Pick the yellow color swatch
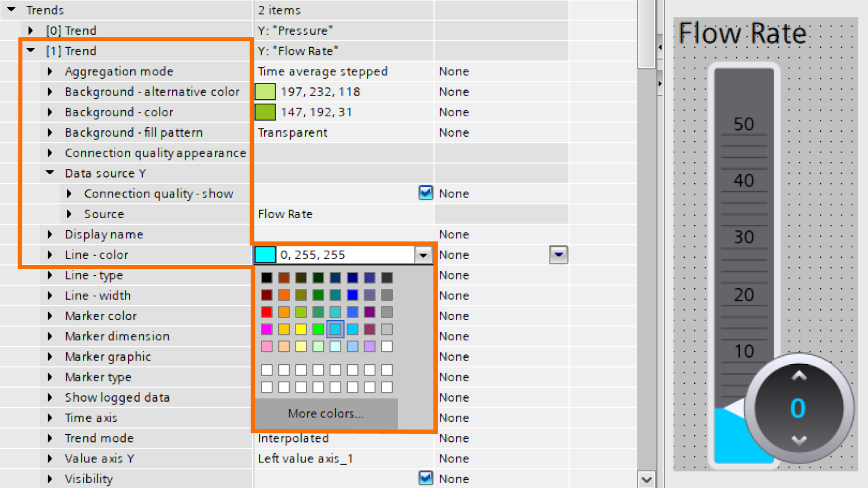 coord(301,329)
